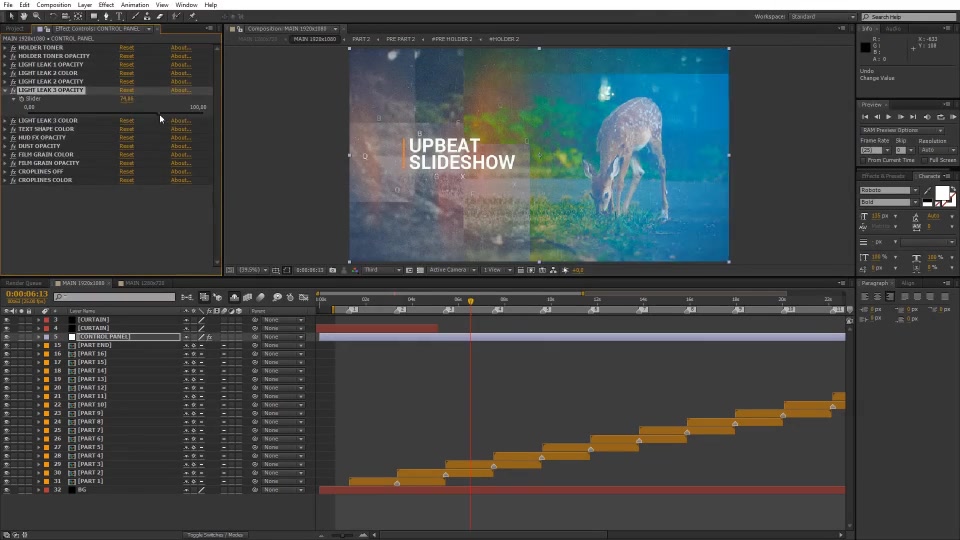
Task: Select the Clone Stamp tool
Action: click(x=147, y=17)
